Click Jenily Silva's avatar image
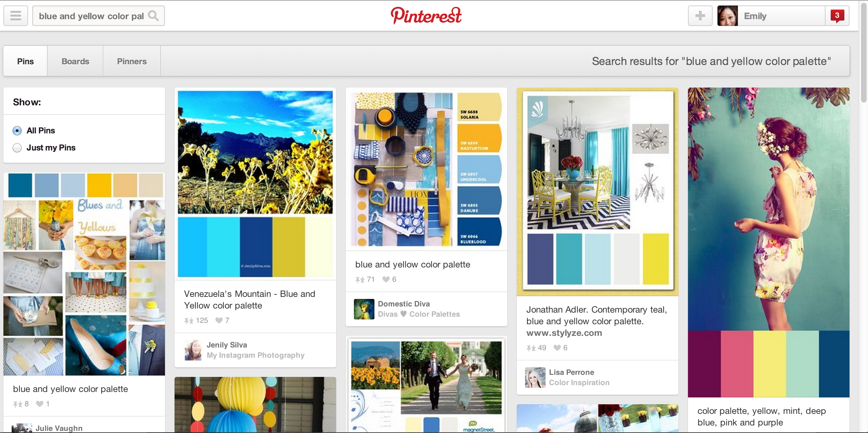Screen dimensions: 868x433 pyautogui.click(x=193, y=350)
